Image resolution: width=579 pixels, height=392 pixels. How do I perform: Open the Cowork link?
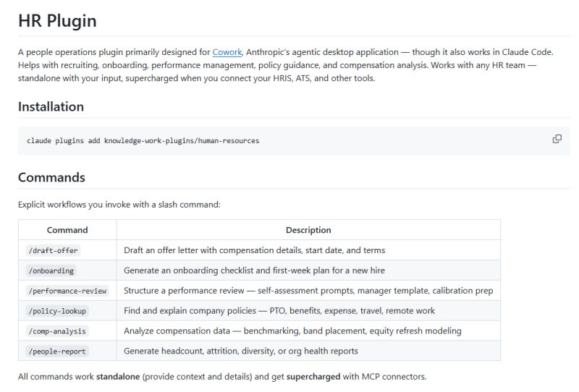227,52
